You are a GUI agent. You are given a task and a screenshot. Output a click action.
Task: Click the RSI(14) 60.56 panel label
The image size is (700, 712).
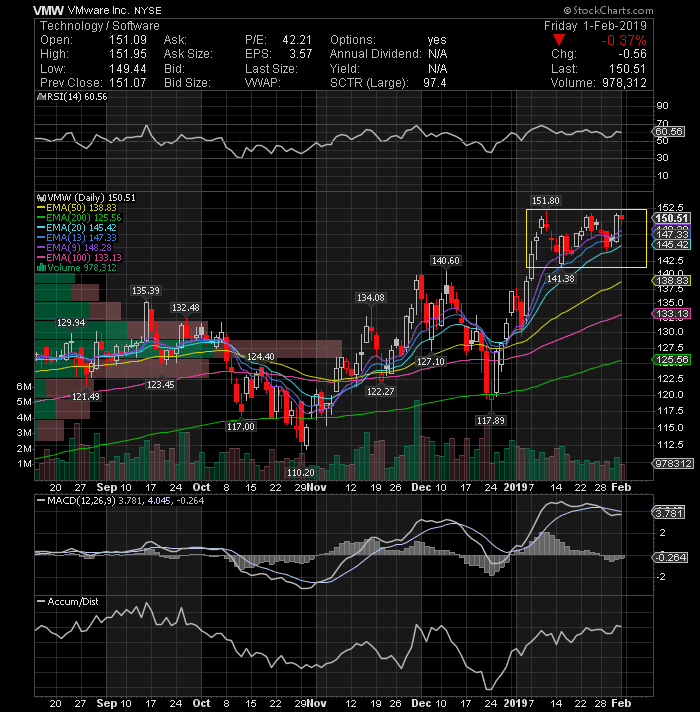point(77,97)
